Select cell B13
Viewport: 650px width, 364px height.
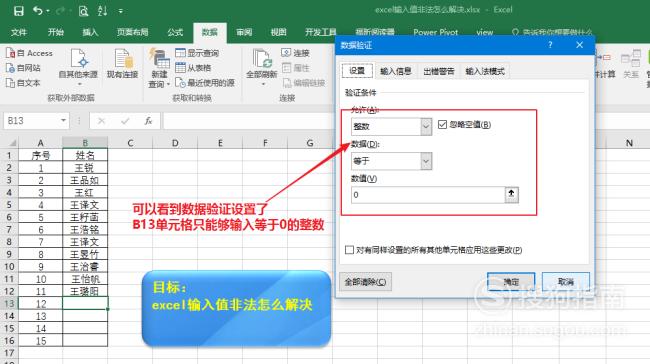(x=85, y=303)
